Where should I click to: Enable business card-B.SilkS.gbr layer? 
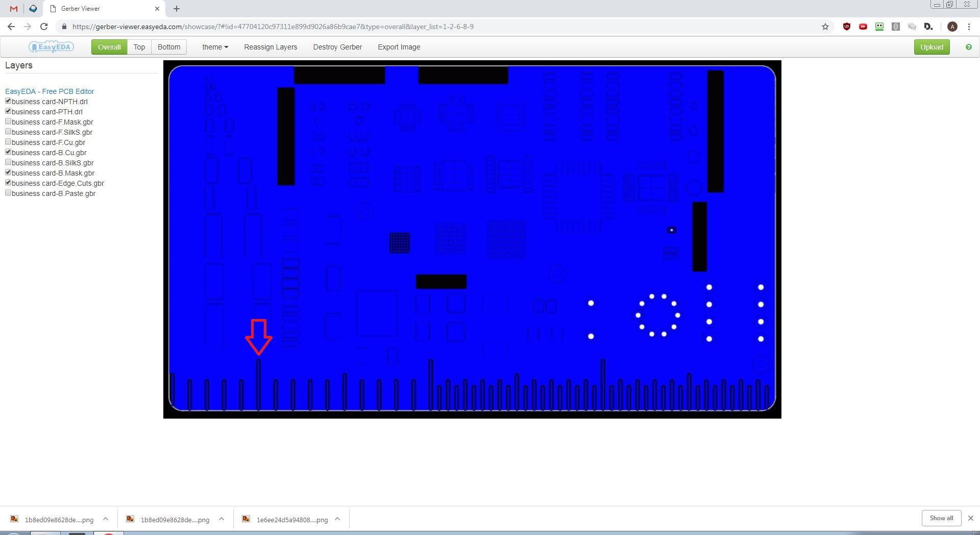8,162
